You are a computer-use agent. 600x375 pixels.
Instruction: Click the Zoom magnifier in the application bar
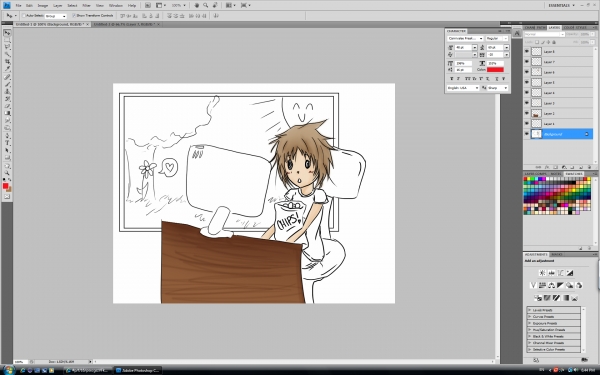(x=206, y=5)
